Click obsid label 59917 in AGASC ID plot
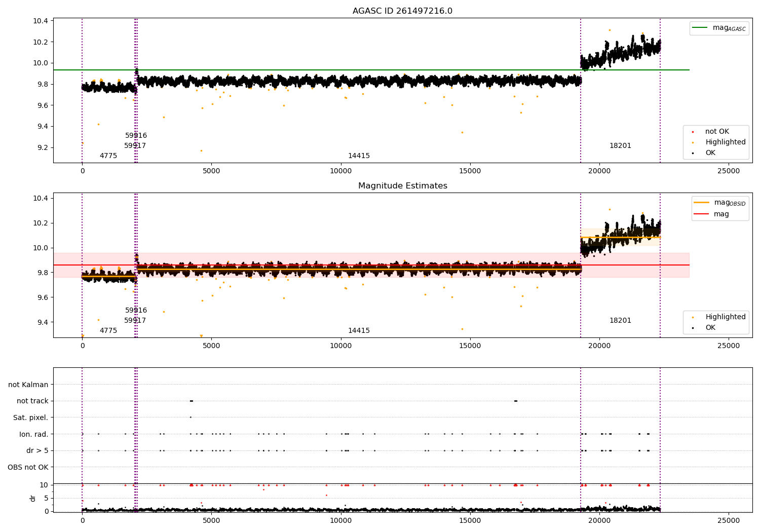The height and width of the screenshot is (532, 760). tap(135, 146)
